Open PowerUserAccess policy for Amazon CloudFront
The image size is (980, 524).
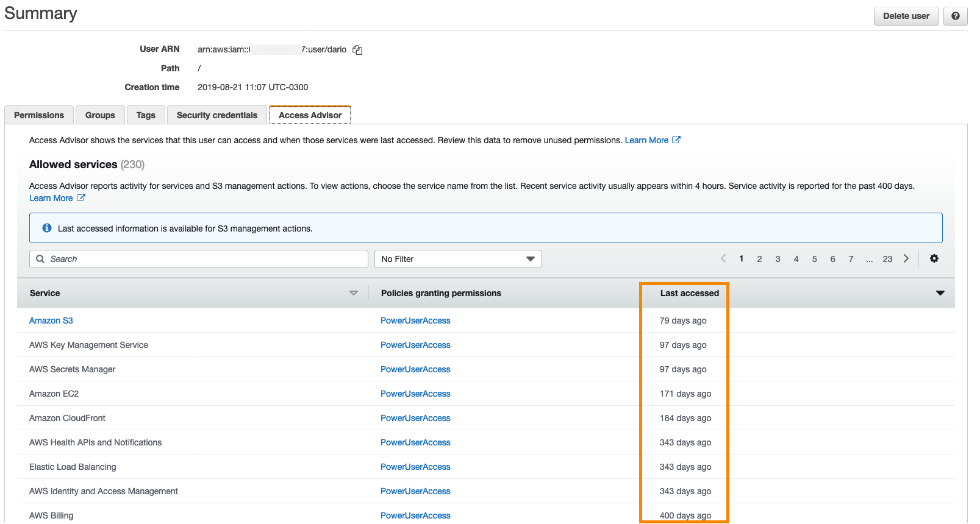coord(415,418)
